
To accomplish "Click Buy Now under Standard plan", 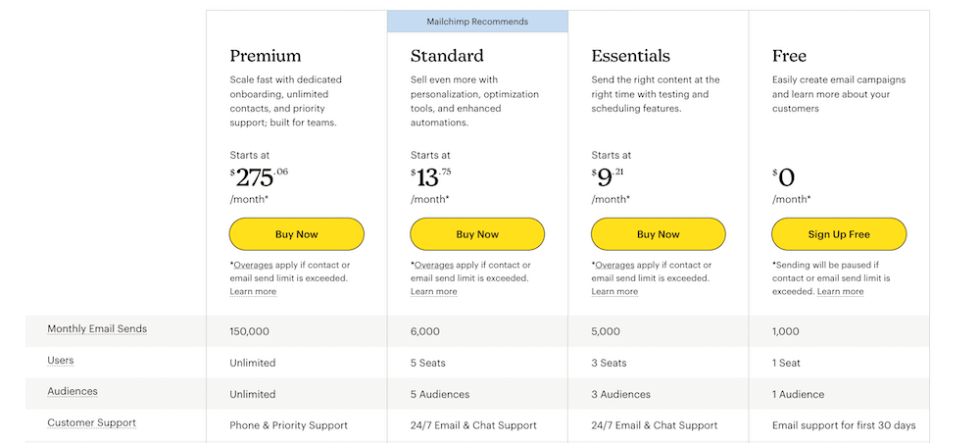I will pyautogui.click(x=477, y=234).
